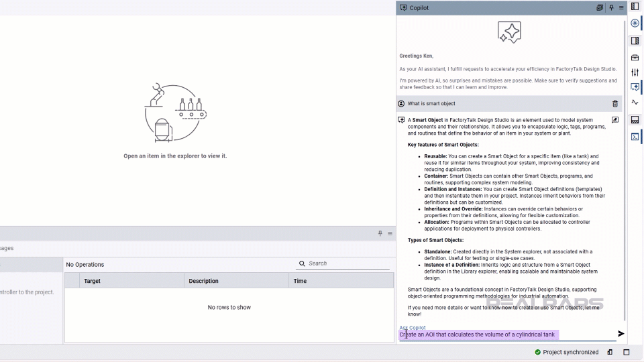Focus the Ask Copilot input field
This screenshot has width=644, height=362.
coord(508,335)
